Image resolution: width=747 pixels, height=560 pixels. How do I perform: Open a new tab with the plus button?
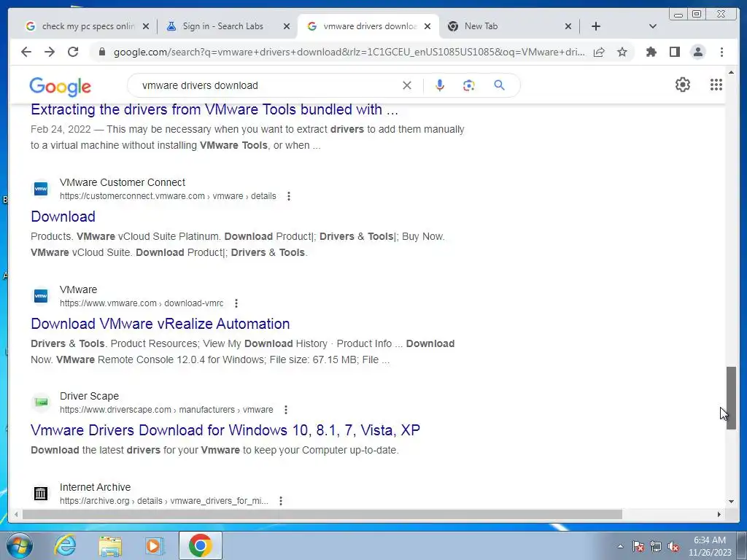[596, 26]
